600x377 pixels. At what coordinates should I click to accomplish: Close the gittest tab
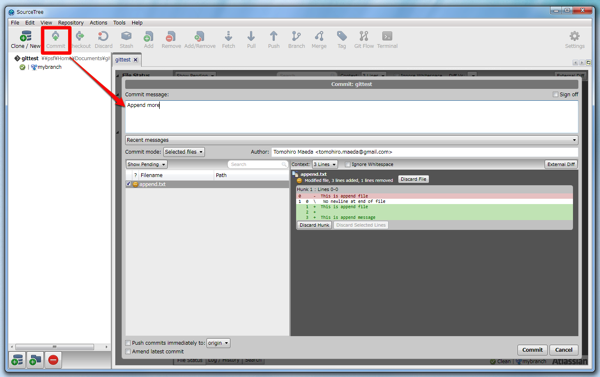click(x=135, y=60)
